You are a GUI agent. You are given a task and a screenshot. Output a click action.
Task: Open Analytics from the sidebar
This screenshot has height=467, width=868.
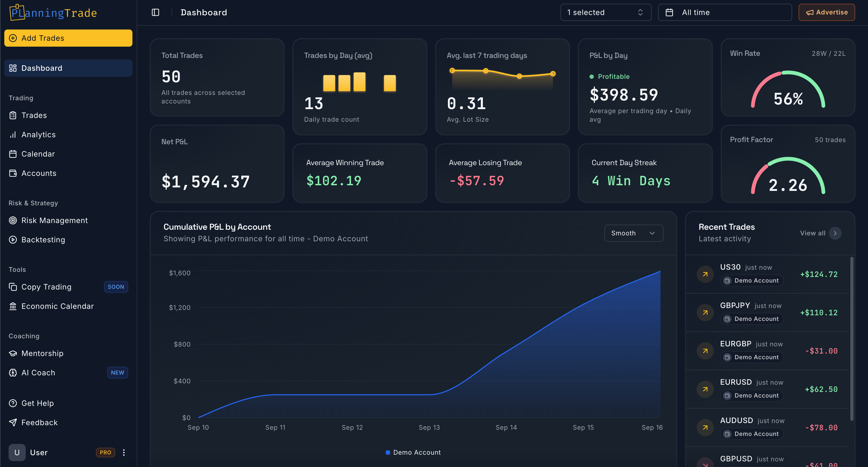(x=68, y=135)
